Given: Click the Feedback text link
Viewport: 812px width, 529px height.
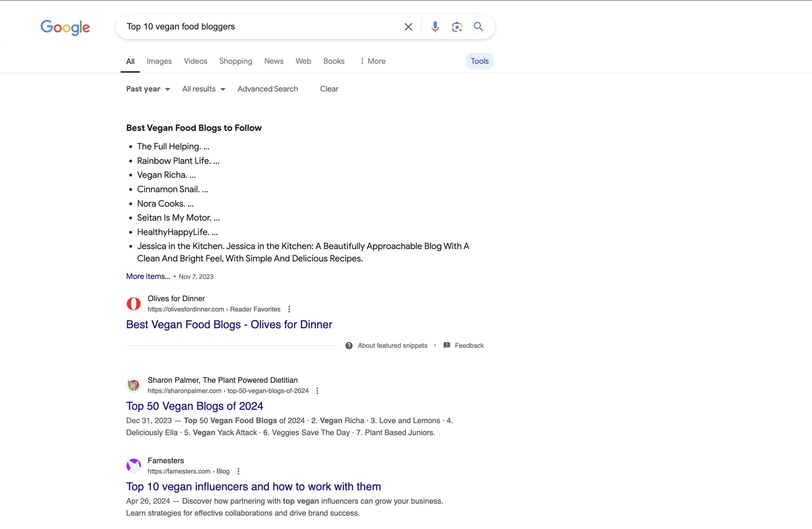Looking at the screenshot, I should [469, 346].
